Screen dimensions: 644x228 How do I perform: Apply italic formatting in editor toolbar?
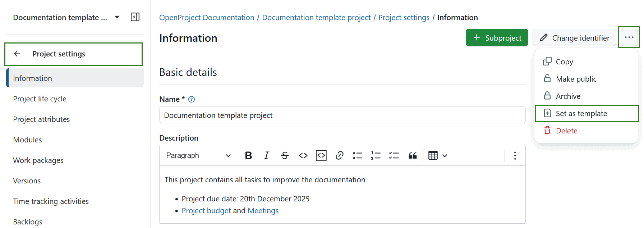point(266,155)
